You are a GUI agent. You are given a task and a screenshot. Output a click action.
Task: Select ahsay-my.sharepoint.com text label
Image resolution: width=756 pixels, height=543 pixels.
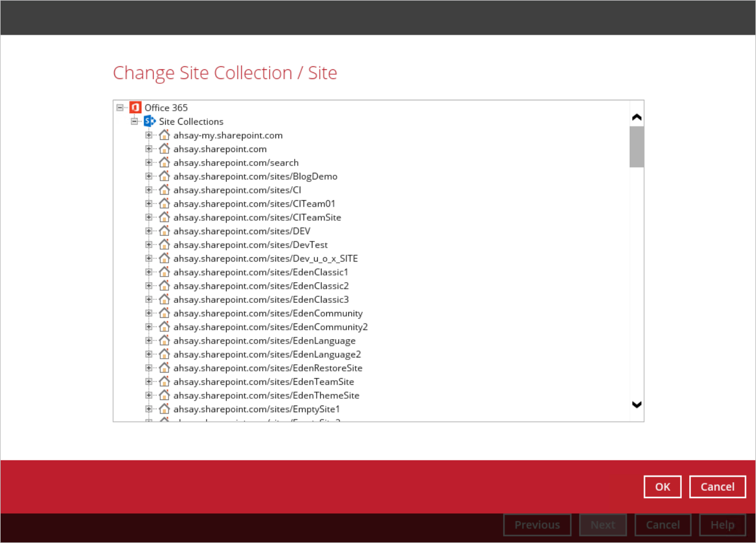click(x=228, y=135)
